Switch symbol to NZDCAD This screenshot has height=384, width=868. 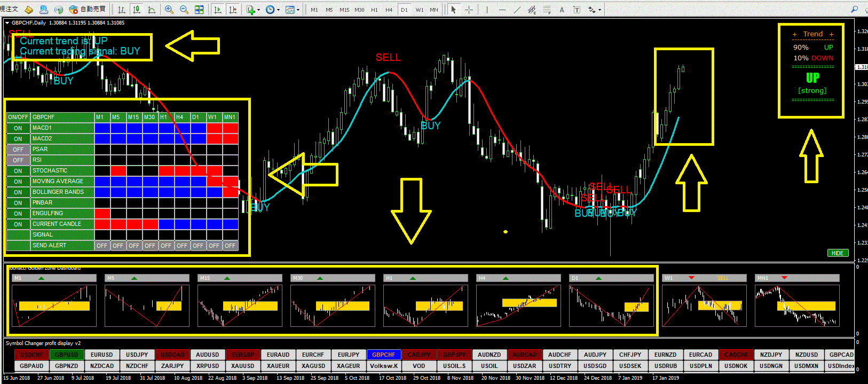102,366
